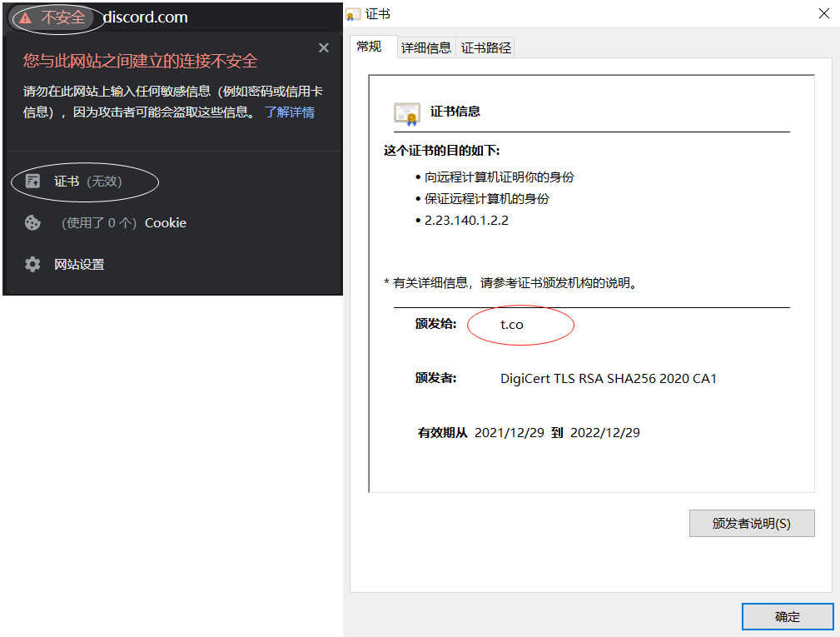
Task: Click the 证书信息 heading
Action: (455, 112)
